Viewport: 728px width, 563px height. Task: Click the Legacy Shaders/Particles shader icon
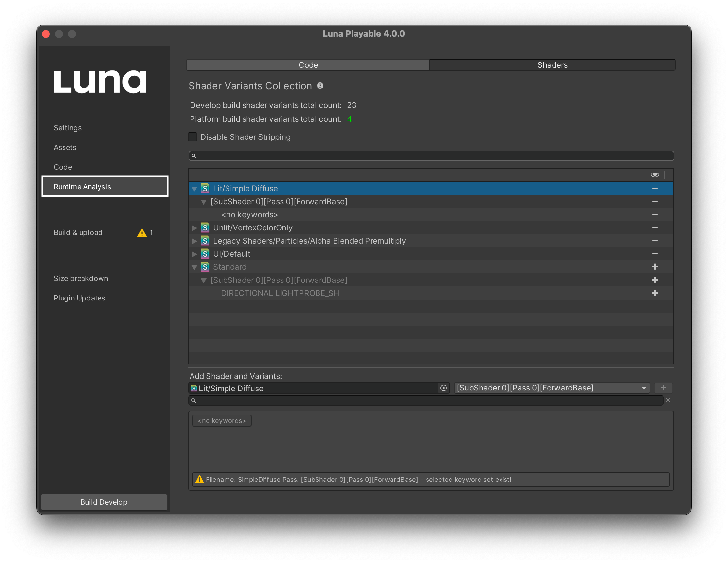(x=205, y=241)
